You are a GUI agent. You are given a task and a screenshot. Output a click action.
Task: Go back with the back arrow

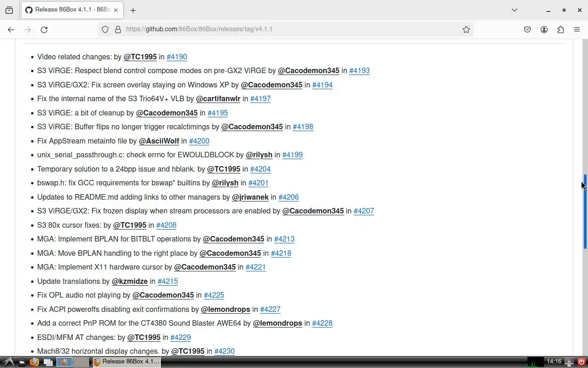point(11,29)
